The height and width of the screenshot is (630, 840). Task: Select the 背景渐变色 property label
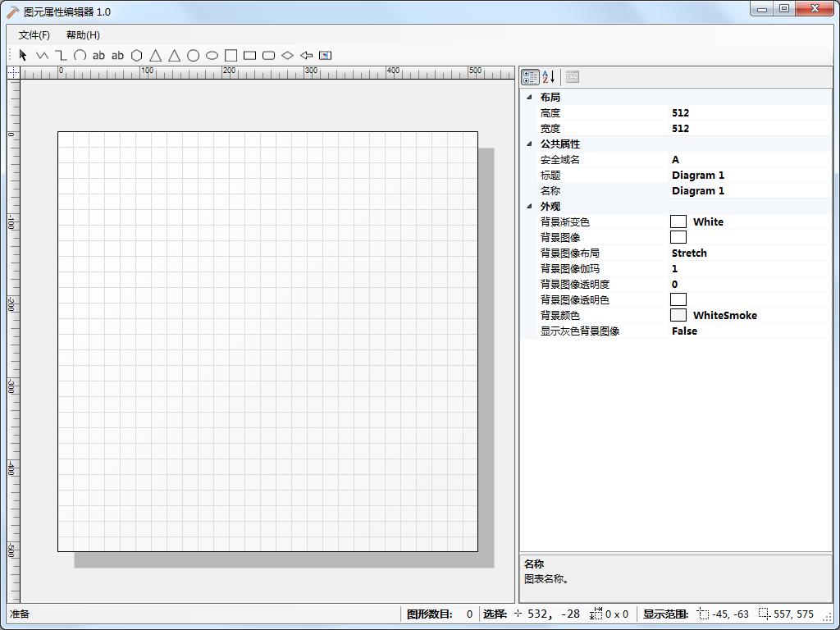click(x=564, y=221)
